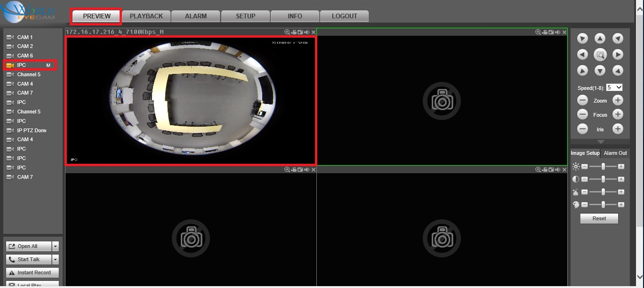The height and width of the screenshot is (288, 644).
Task: Select the Image Setup tab
Action: [585, 153]
